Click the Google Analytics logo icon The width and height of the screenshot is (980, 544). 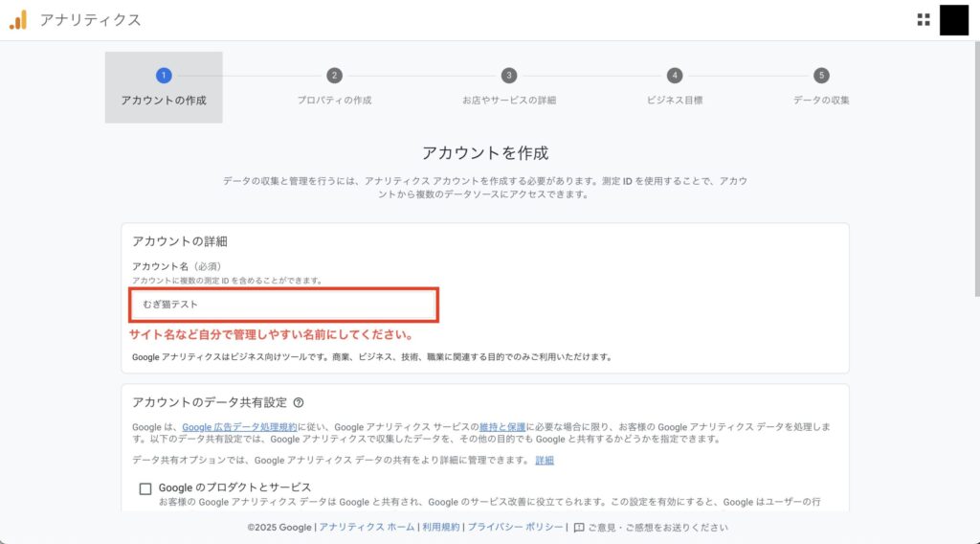click(x=18, y=20)
